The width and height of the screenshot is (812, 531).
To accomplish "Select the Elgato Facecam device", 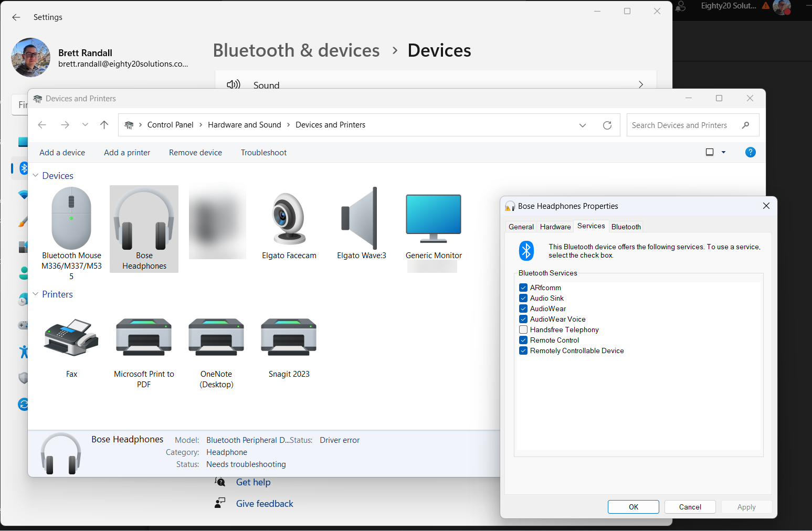I will (289, 219).
